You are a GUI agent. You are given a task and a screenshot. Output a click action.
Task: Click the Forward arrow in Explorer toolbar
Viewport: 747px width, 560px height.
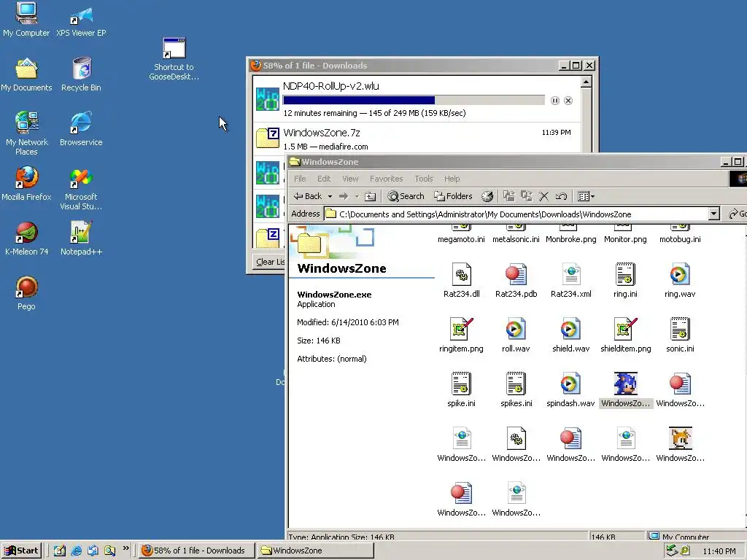[x=344, y=196]
